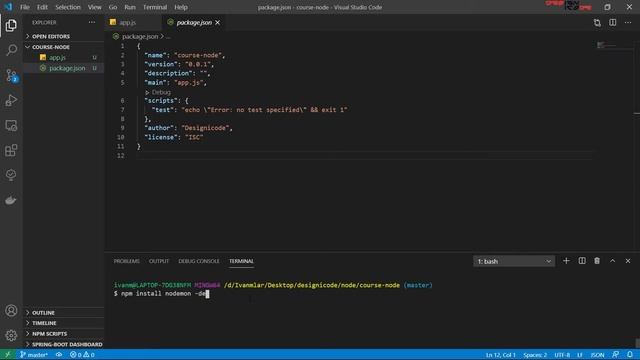Click the remote window status bar icon
640x360 pixels.
[8, 355]
